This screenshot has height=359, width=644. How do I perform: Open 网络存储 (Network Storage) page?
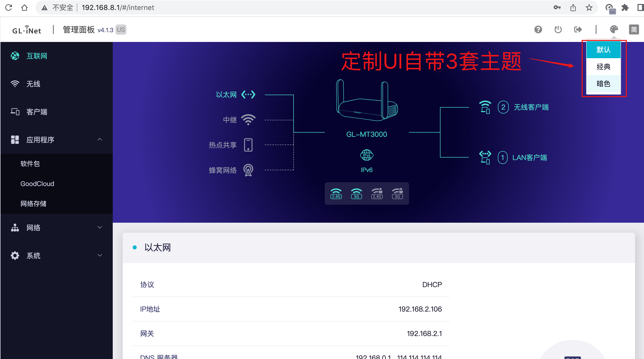click(34, 203)
